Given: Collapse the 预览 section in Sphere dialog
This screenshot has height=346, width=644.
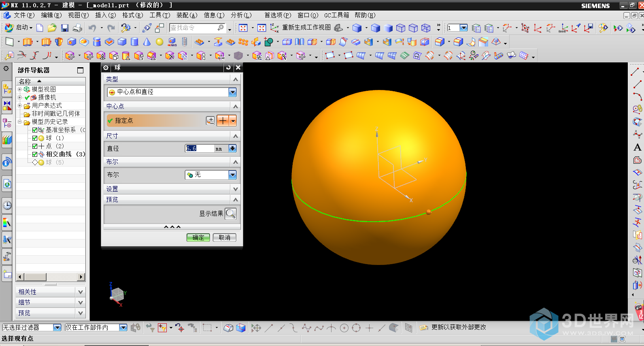Looking at the screenshot, I should (x=236, y=200).
